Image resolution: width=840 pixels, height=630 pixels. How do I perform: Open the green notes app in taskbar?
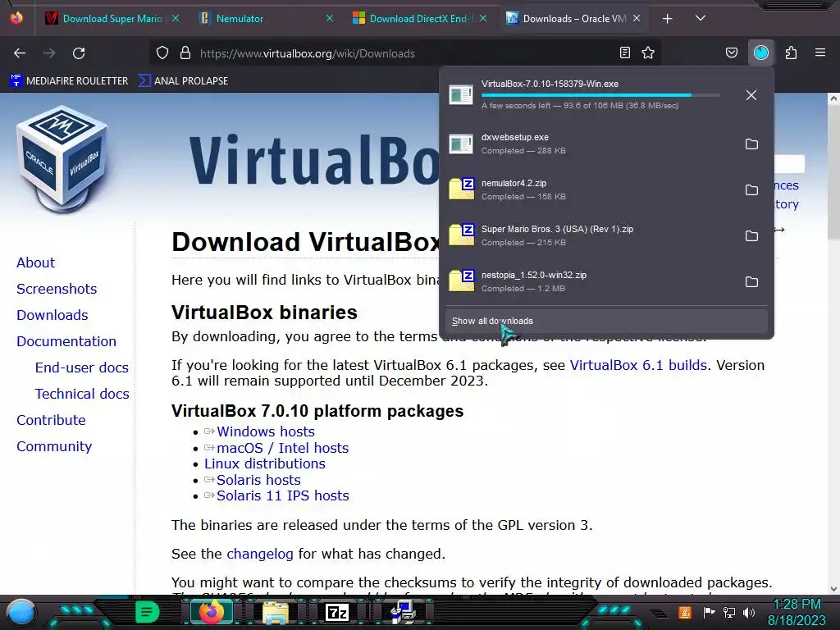[147, 612]
